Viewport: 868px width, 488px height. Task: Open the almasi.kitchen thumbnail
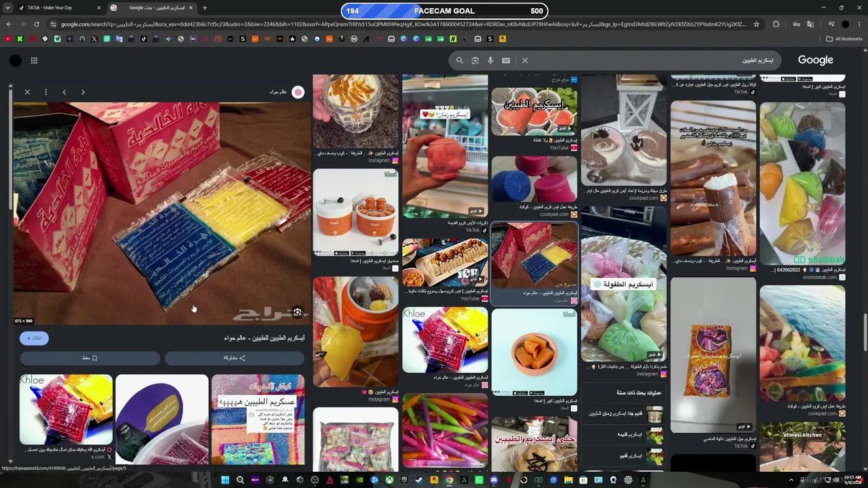(803, 445)
